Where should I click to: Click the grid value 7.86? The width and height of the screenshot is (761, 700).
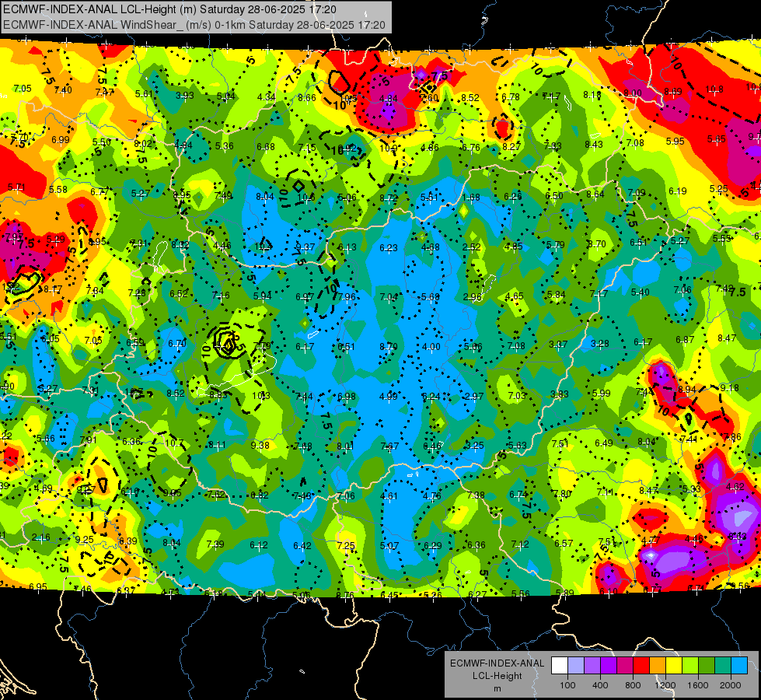click(732, 436)
